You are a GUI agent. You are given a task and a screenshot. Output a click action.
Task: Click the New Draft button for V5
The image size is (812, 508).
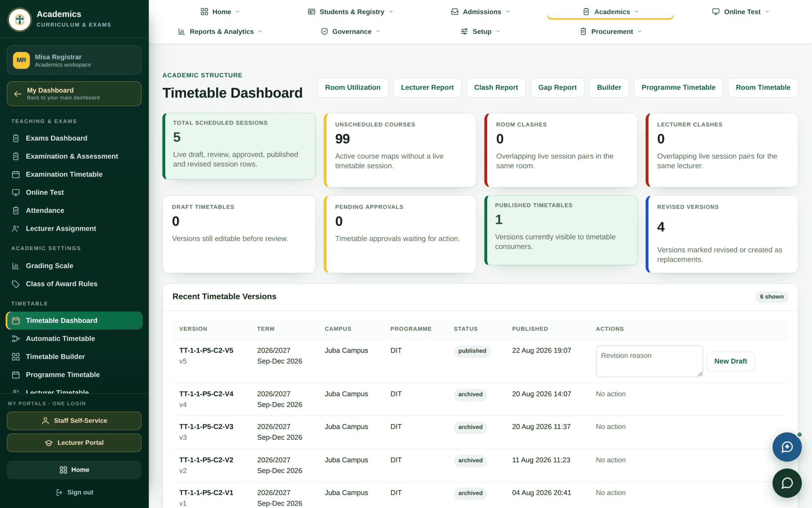tap(730, 362)
